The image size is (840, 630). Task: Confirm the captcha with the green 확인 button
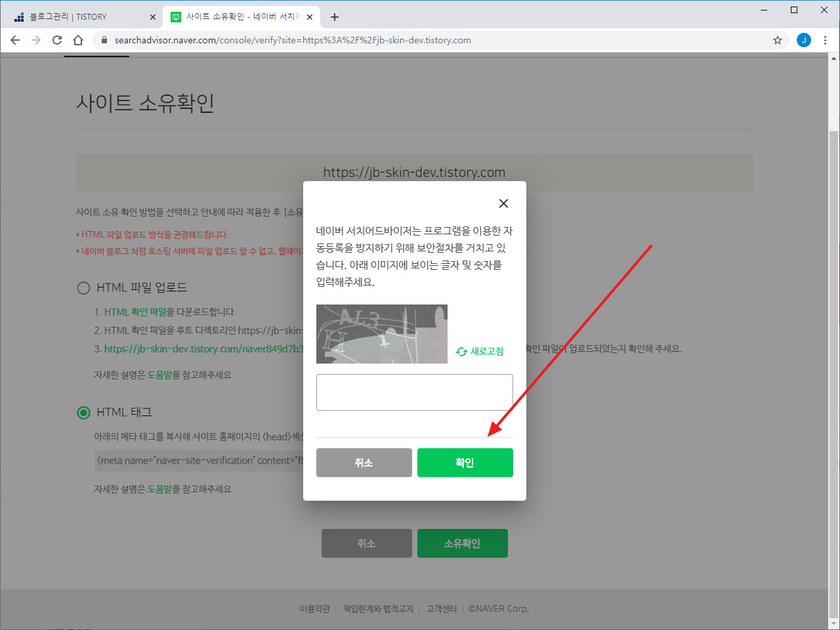(465, 463)
